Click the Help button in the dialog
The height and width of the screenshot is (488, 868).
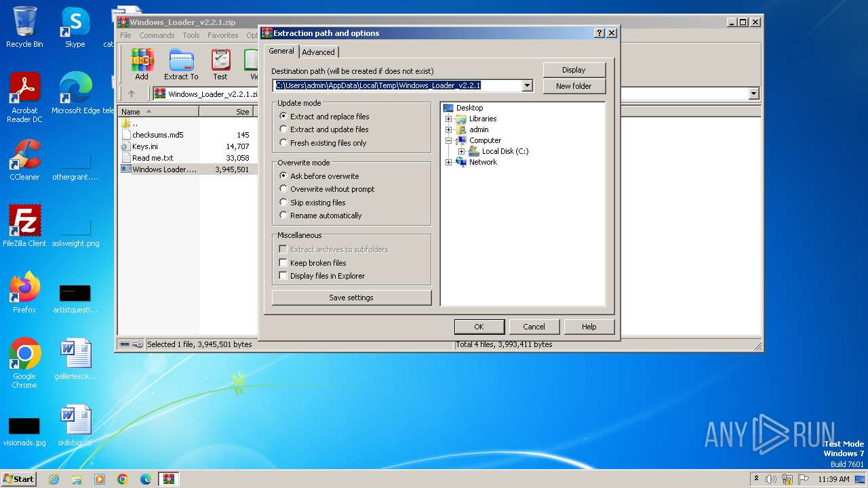coord(589,327)
